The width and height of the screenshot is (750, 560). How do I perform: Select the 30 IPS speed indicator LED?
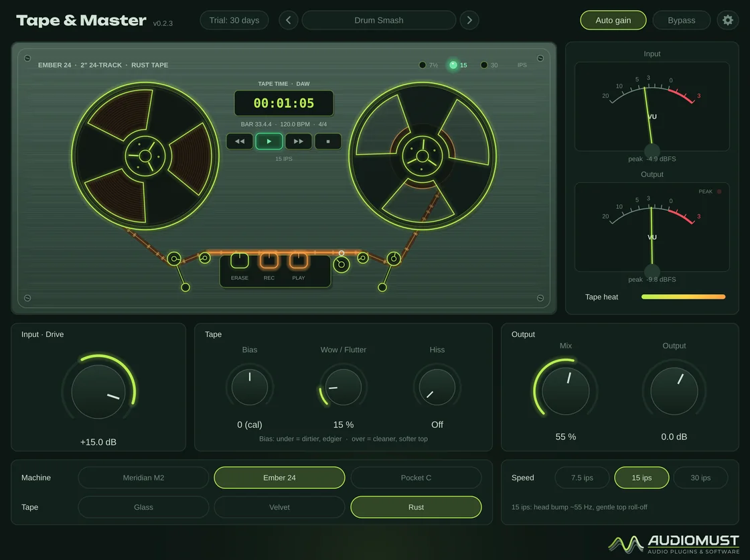tap(484, 65)
